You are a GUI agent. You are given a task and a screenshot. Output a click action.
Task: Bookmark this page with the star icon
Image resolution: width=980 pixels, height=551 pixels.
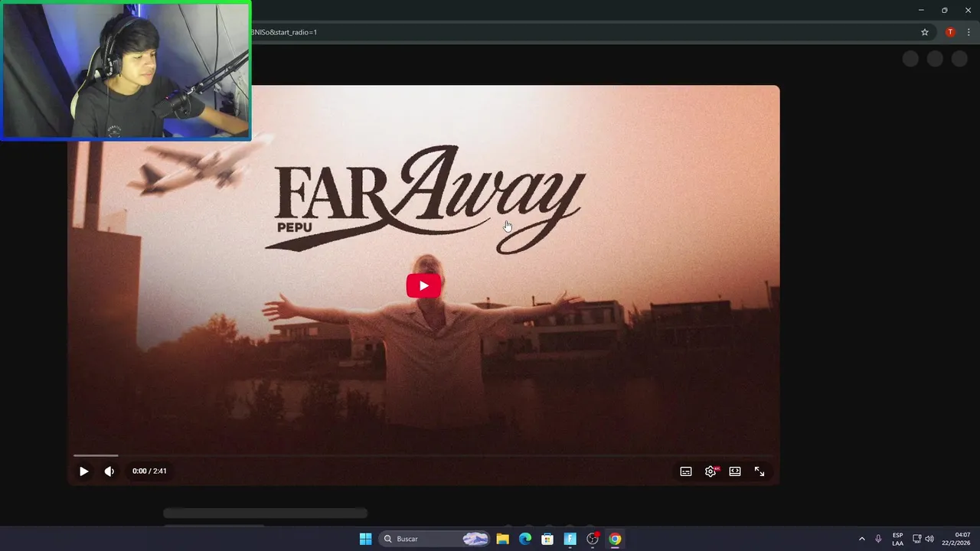(925, 32)
